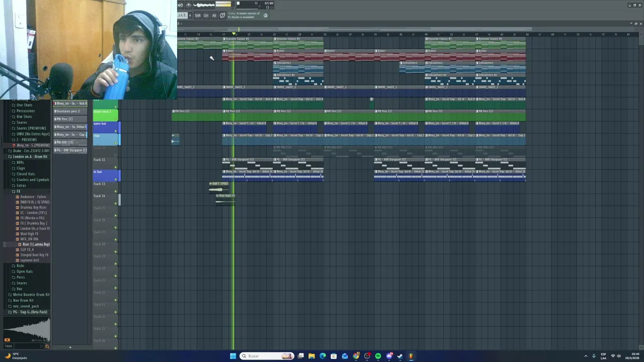Preview the Drumma Boy Riser sample
The image size is (644, 362).
click(31, 207)
